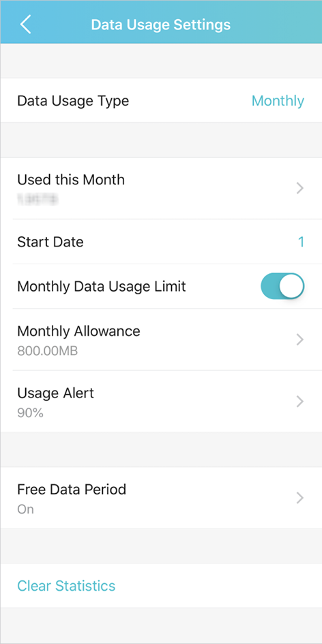The image size is (322, 644).
Task: Open Used this Month chevron arrow
Action: click(x=300, y=188)
